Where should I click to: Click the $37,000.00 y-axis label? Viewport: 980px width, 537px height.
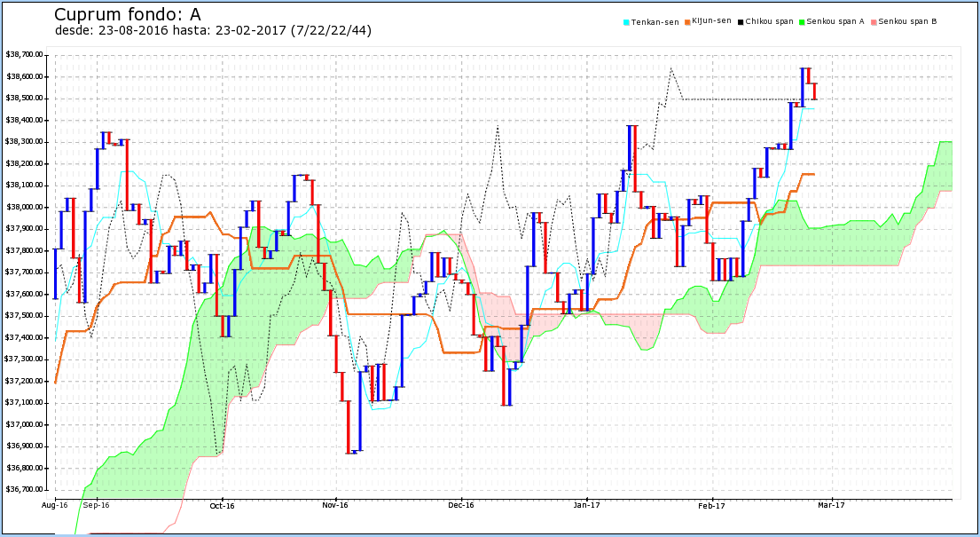(x=24, y=424)
